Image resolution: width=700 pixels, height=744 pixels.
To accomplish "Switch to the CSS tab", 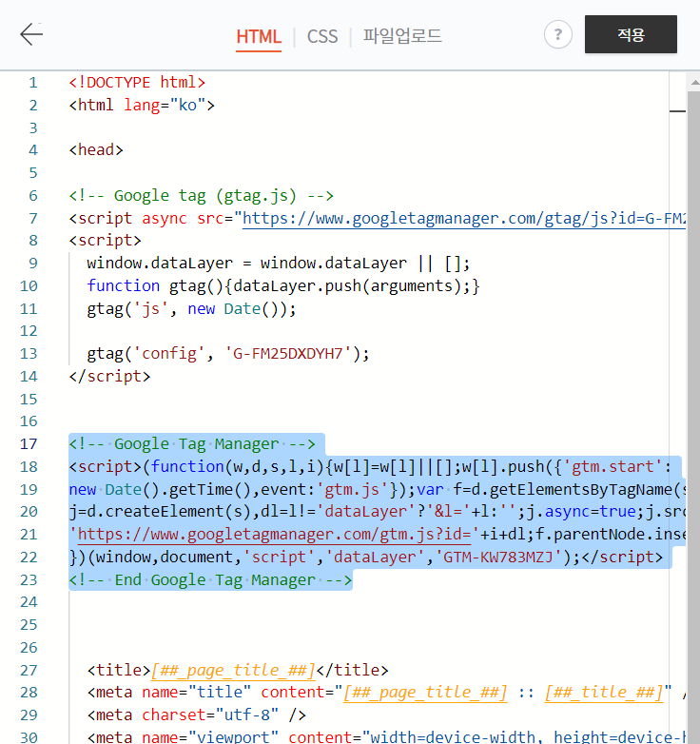I will click(322, 37).
